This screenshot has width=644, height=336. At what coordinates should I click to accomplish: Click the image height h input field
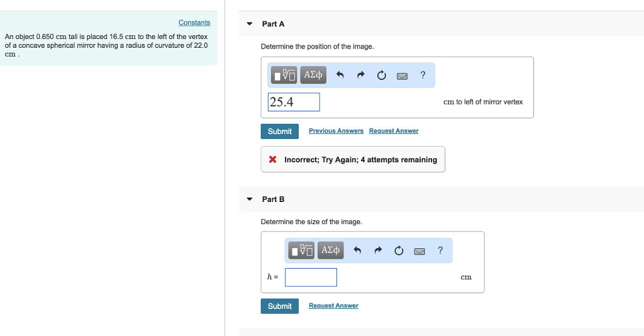point(311,277)
